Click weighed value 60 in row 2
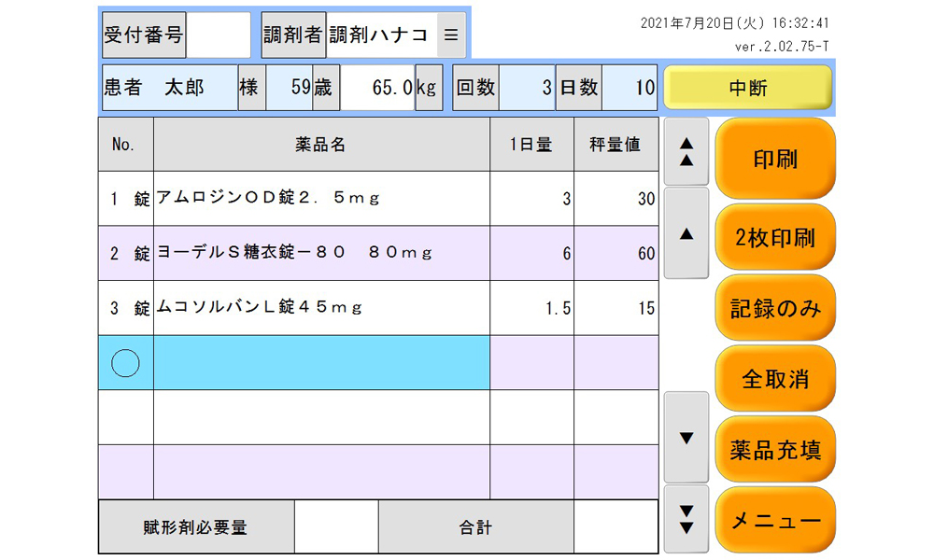The width and height of the screenshot is (934, 560). point(616,253)
